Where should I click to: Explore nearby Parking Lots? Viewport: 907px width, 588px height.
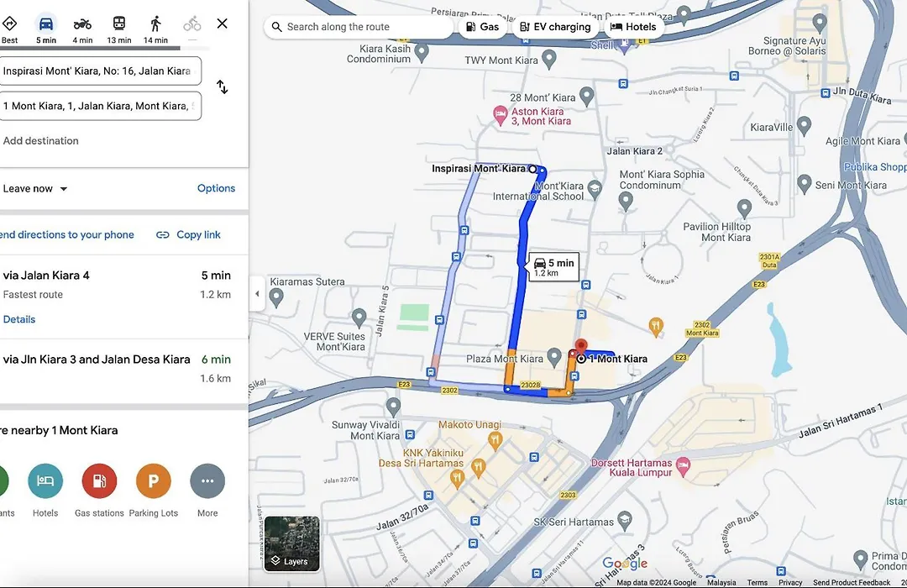pyautogui.click(x=154, y=491)
